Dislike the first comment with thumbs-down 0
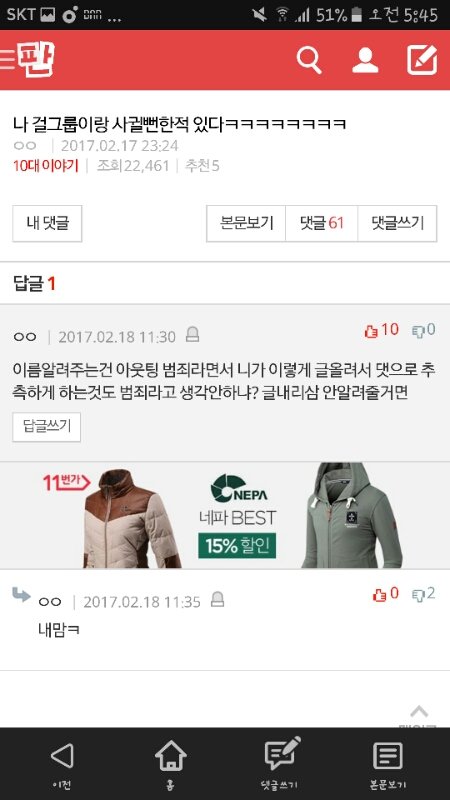This screenshot has width=450, height=800. point(423,330)
